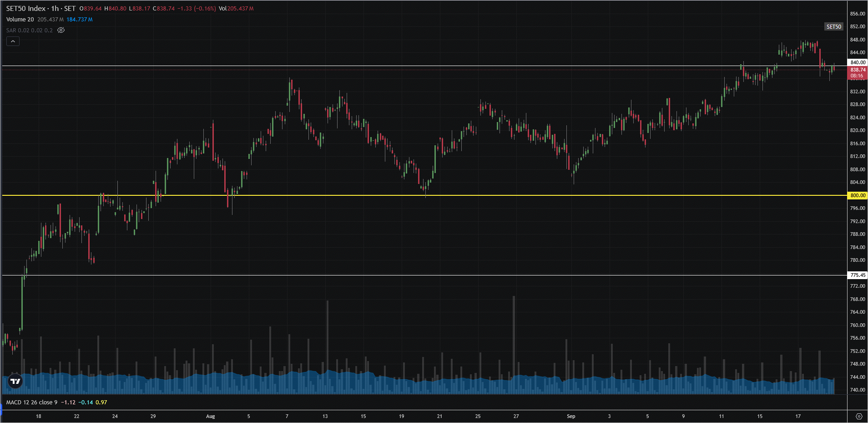The height and width of the screenshot is (423, 868).
Task: Click the blue volume MA value 184.737 M
Action: (80, 20)
